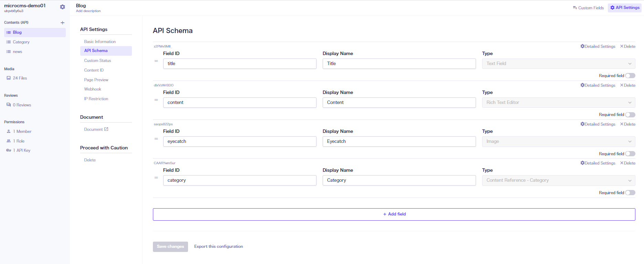Open the 24 Files media library
644x264 pixels.
(x=20, y=78)
